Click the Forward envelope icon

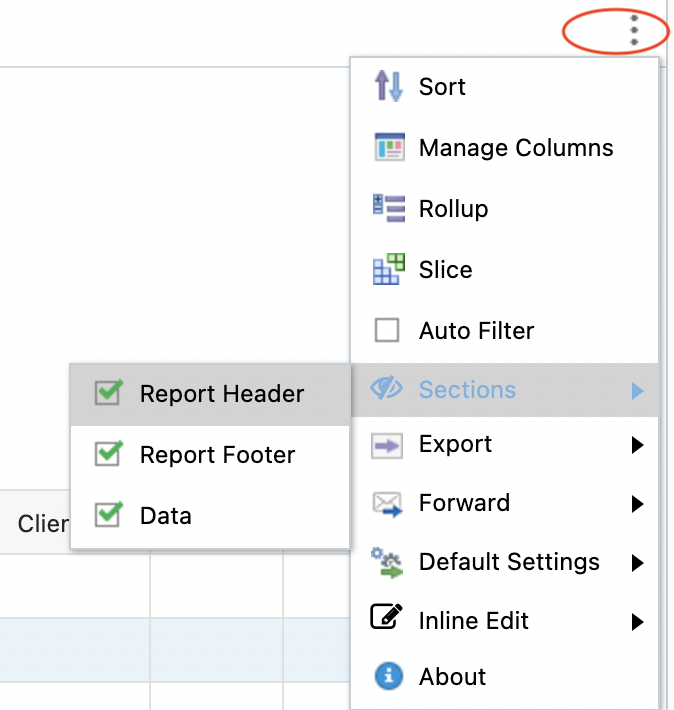tap(387, 503)
